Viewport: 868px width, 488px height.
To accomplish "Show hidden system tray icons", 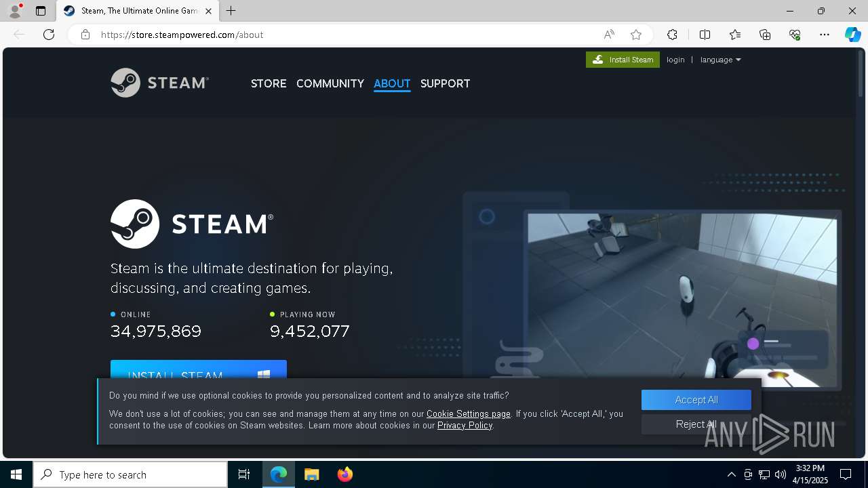I will point(731,474).
